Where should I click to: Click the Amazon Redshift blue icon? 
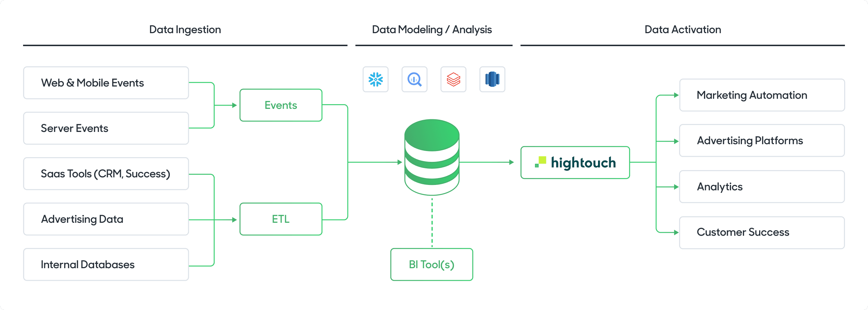[492, 79]
